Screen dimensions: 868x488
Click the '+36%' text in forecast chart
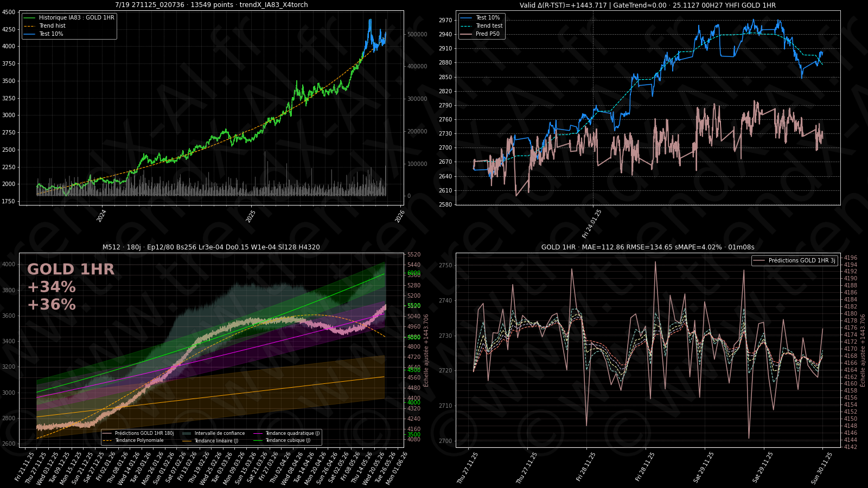click(x=52, y=305)
